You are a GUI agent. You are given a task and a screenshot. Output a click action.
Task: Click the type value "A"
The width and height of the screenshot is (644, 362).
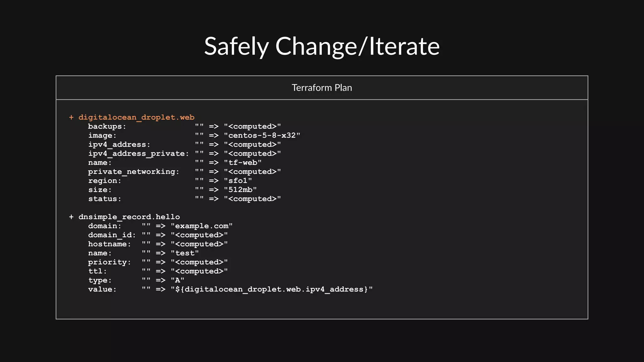tap(177, 280)
